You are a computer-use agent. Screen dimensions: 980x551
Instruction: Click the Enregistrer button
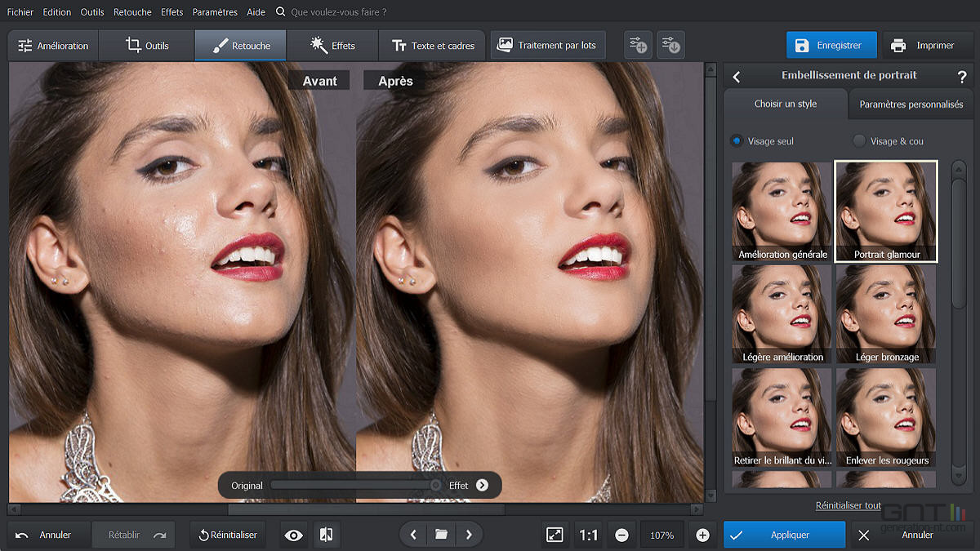coord(831,45)
